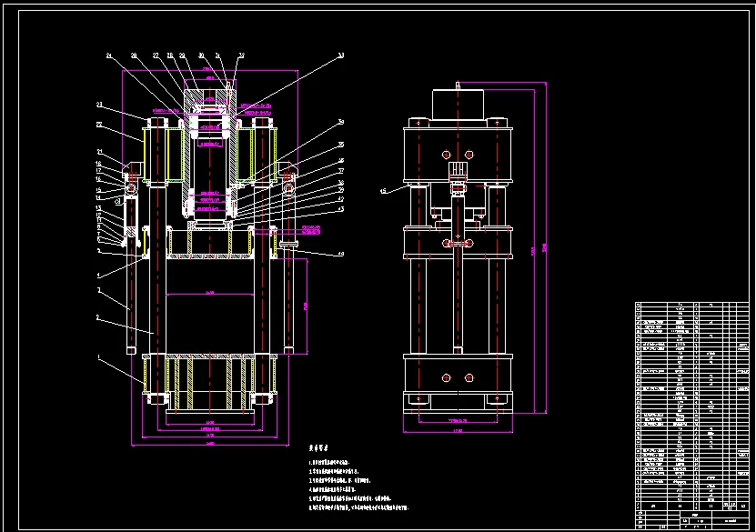Select part callout label 22

99,125
